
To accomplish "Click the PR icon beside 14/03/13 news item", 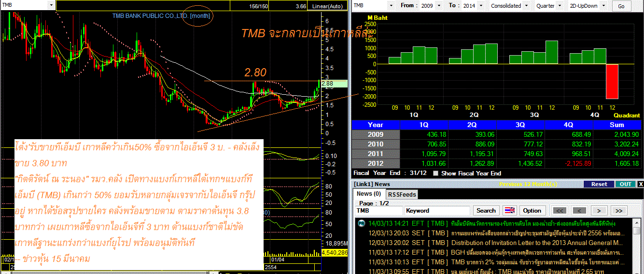I will click(361, 223).
